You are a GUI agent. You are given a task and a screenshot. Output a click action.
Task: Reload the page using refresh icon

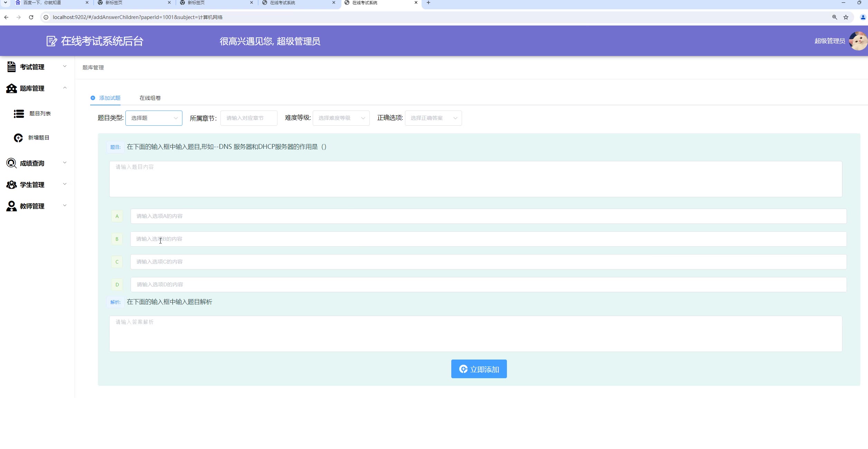pyautogui.click(x=31, y=17)
